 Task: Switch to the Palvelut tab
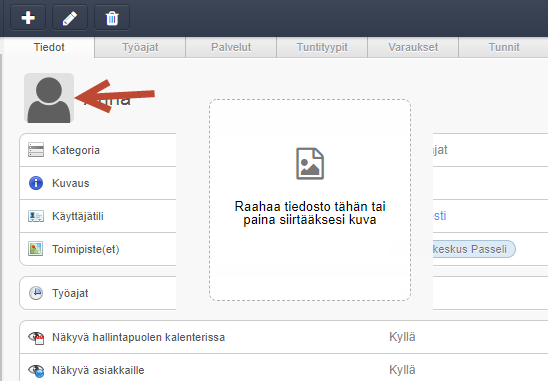(231, 47)
